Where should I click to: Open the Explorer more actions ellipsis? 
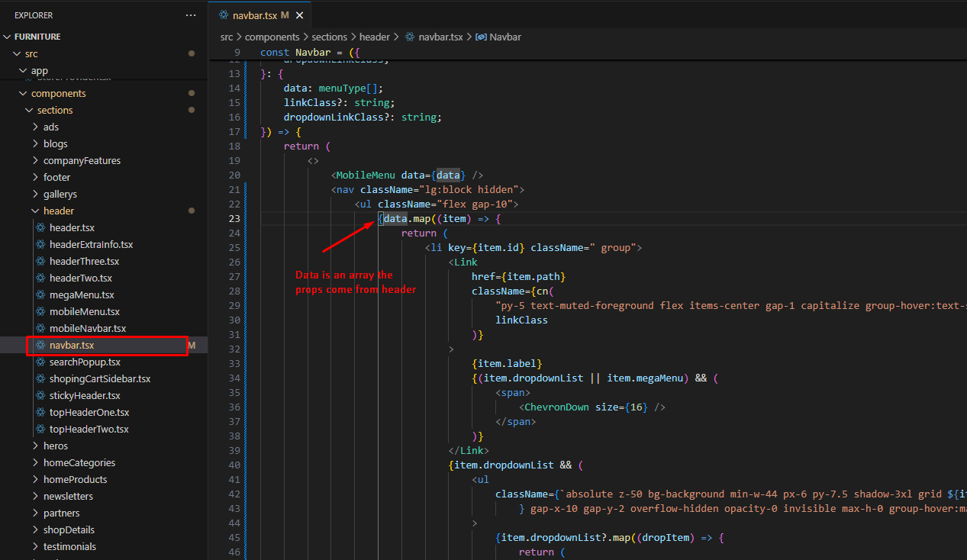click(190, 15)
